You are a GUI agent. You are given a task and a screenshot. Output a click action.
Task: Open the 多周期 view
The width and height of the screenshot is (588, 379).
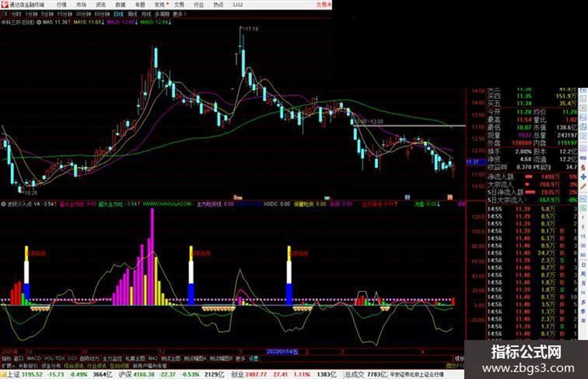[x=162, y=14]
